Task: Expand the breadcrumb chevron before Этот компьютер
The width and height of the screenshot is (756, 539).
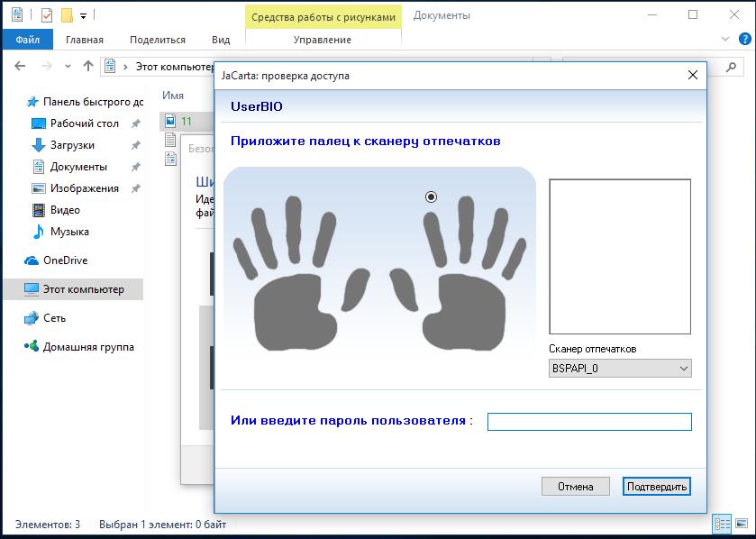Action: point(125,67)
